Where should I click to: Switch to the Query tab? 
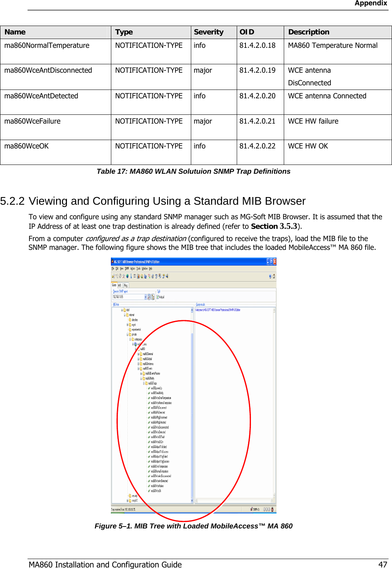[x=114, y=285]
